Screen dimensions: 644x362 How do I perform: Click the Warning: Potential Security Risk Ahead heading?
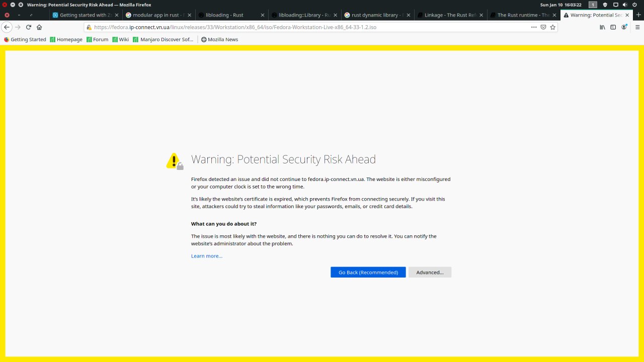coord(283,159)
